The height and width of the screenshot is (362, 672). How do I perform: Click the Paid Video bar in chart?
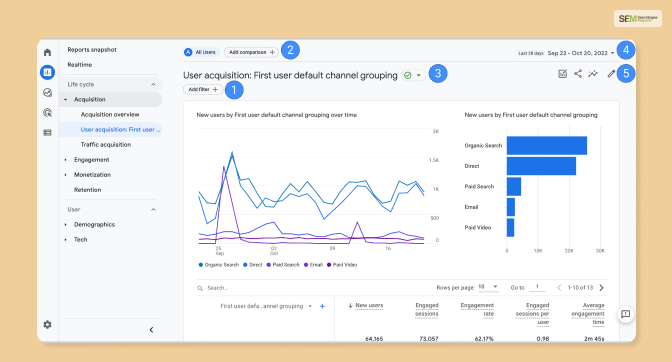tap(510, 227)
